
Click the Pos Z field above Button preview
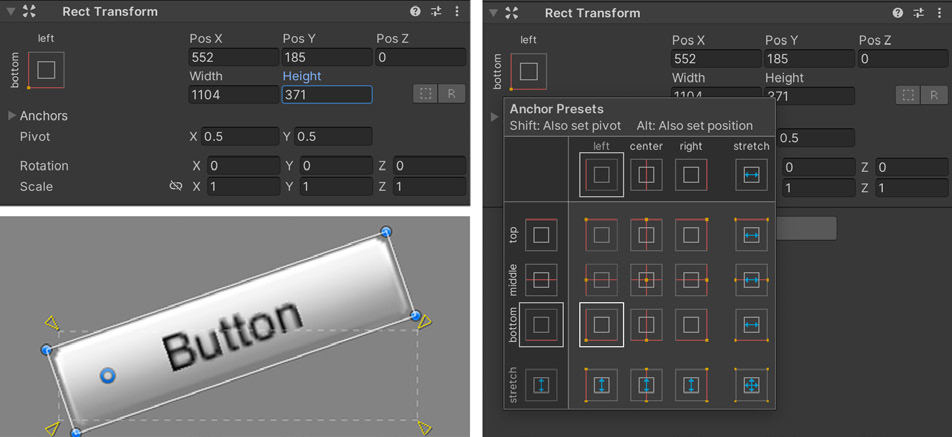tap(421, 57)
